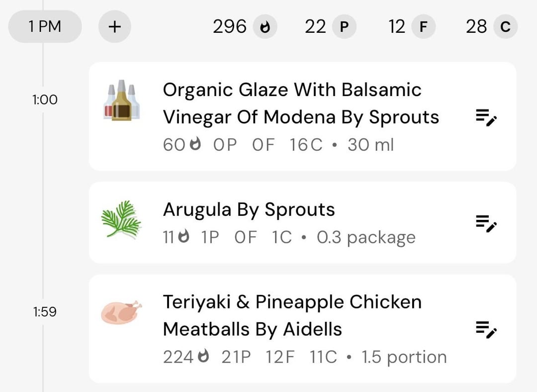Click the chicken thumbnail image
Screen dimensions: 537x392
tap(121, 312)
